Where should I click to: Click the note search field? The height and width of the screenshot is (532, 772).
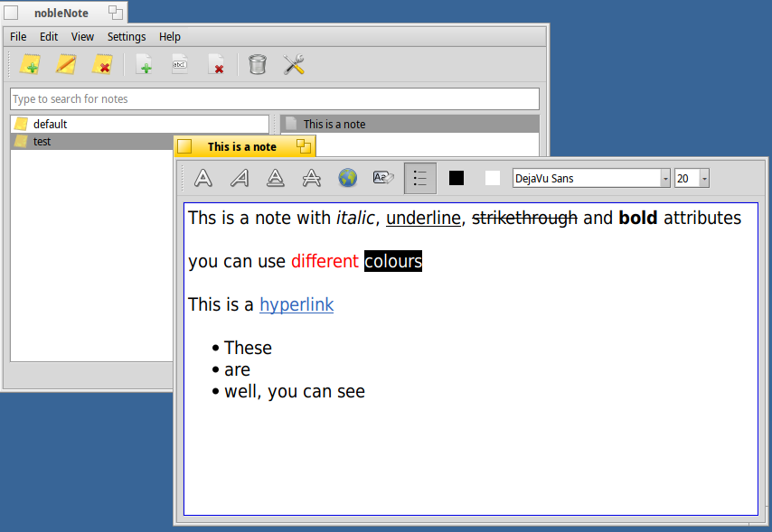coord(275,99)
